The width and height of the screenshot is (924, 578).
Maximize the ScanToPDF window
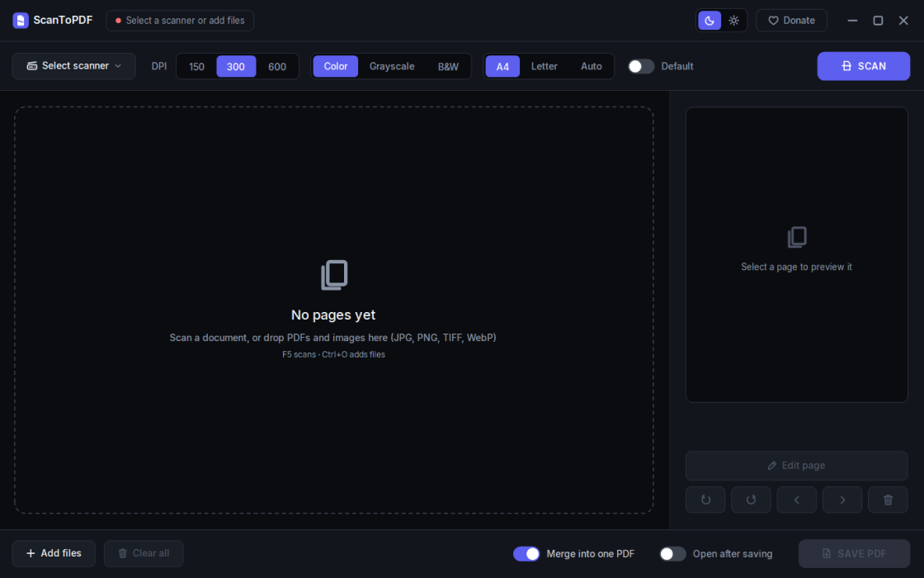(x=878, y=21)
